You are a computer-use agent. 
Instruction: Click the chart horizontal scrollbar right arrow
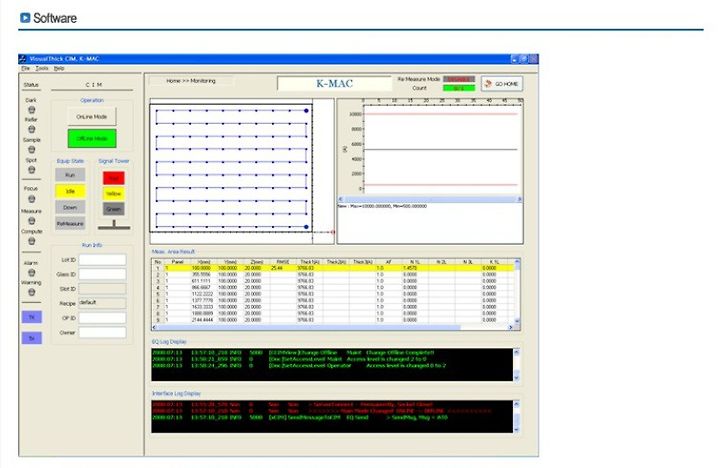tap(519, 199)
